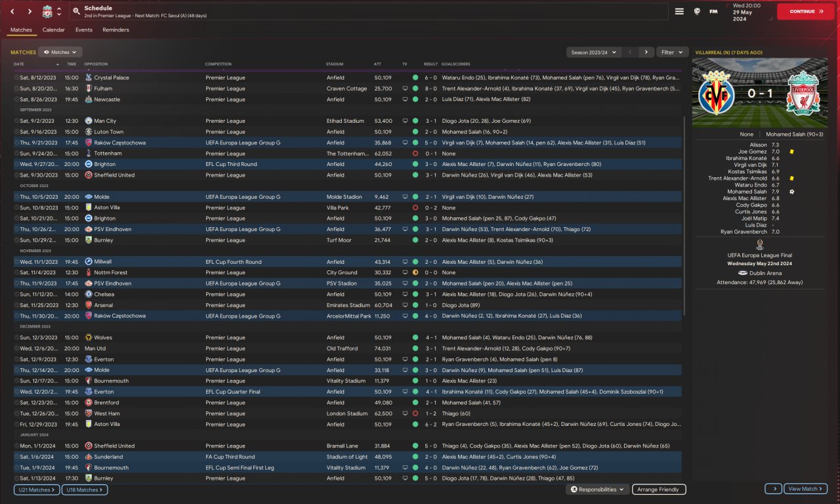
Task: Click the red loss indicator for Tottenham
Action: (x=415, y=154)
